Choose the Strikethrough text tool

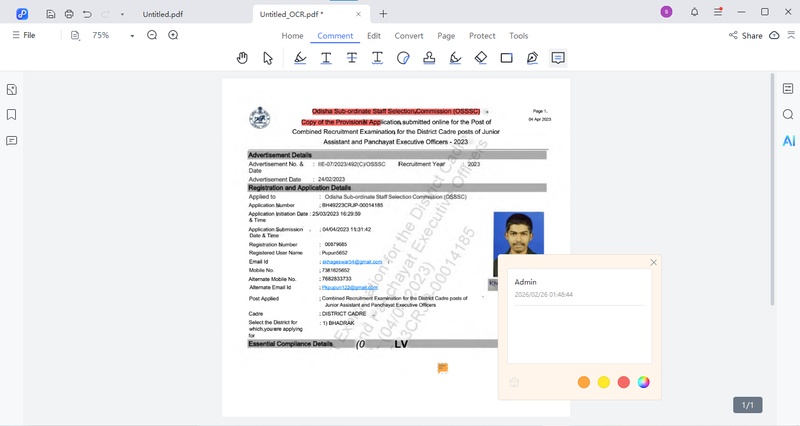[352, 58]
